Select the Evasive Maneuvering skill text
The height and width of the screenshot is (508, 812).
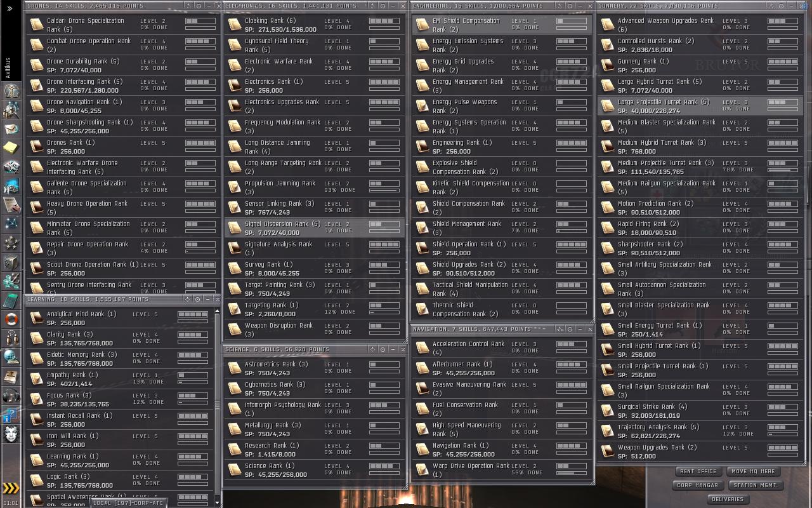click(469, 389)
